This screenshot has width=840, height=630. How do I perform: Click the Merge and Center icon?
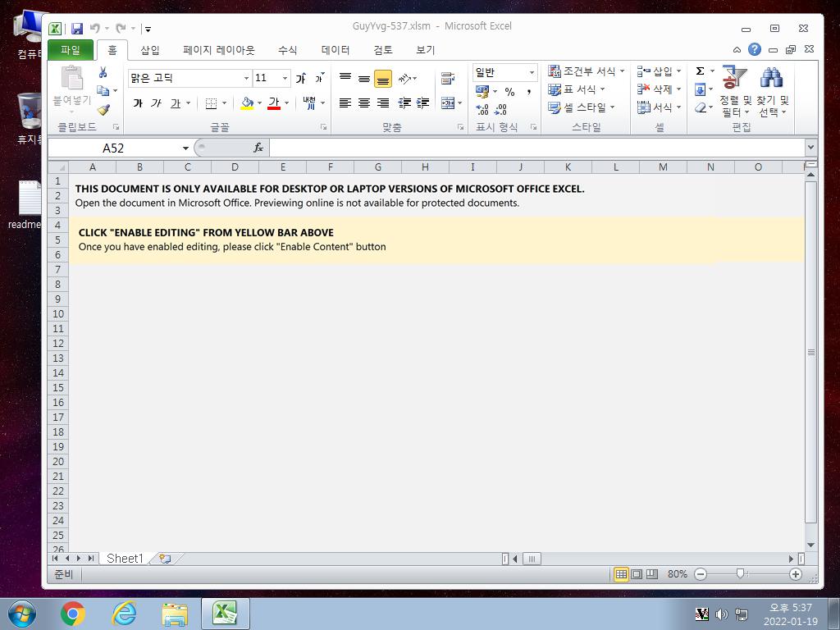coord(448,103)
